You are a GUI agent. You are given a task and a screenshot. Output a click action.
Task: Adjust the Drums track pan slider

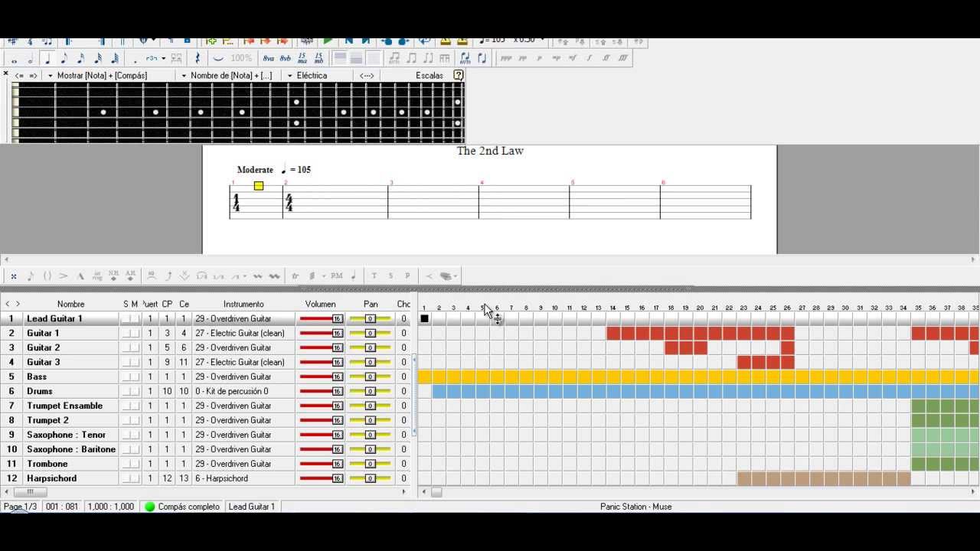pyautogui.click(x=371, y=391)
